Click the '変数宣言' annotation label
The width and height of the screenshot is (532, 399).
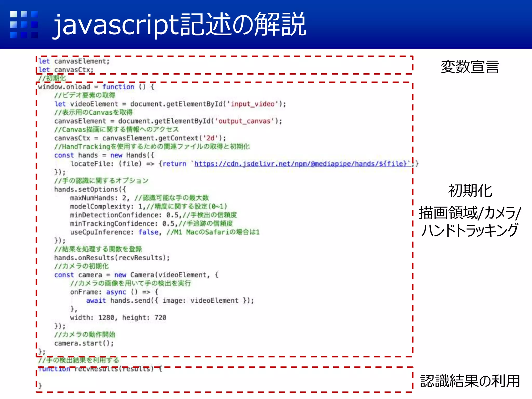tap(470, 66)
